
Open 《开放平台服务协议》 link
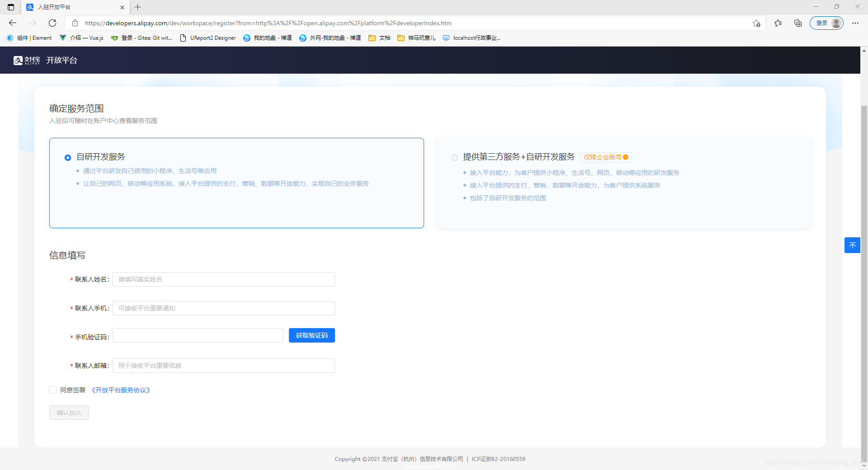(121, 390)
